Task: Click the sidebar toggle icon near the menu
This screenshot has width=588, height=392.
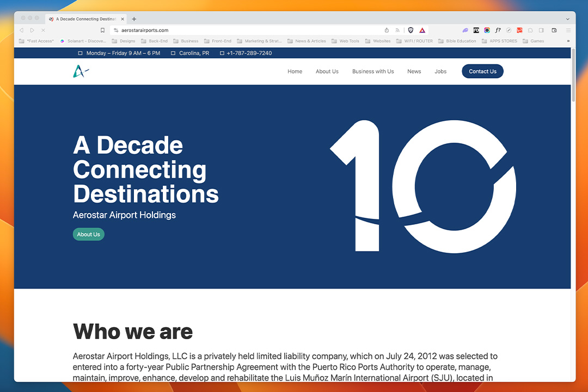Action: click(x=541, y=30)
